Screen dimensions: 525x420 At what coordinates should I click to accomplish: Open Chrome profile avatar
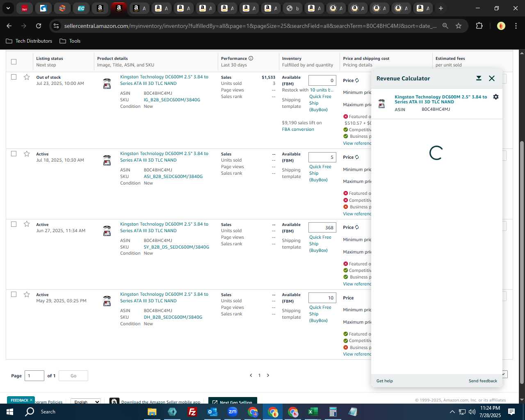(501, 26)
